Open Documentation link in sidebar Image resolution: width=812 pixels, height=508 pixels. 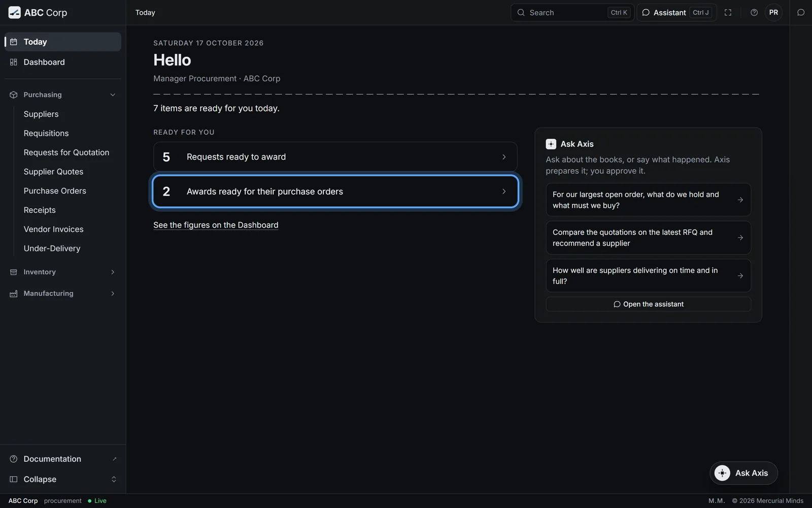tap(63, 459)
